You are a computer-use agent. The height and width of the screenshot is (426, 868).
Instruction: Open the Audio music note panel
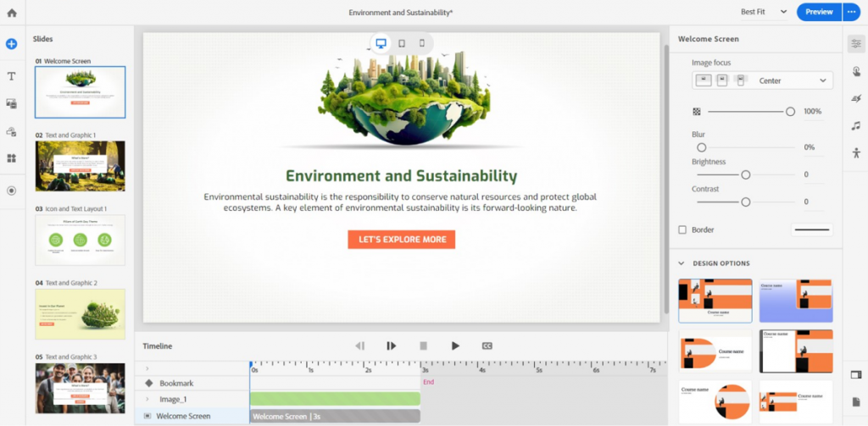[856, 126]
